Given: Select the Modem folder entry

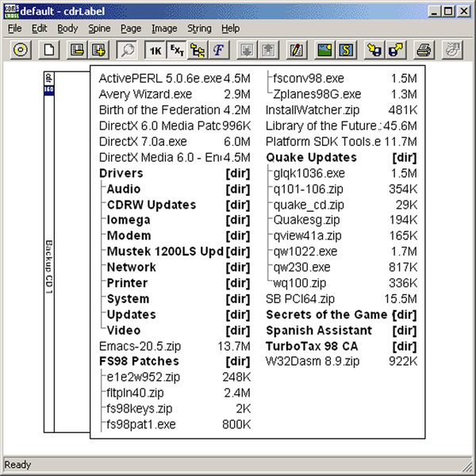Looking at the screenshot, I should point(178,236).
